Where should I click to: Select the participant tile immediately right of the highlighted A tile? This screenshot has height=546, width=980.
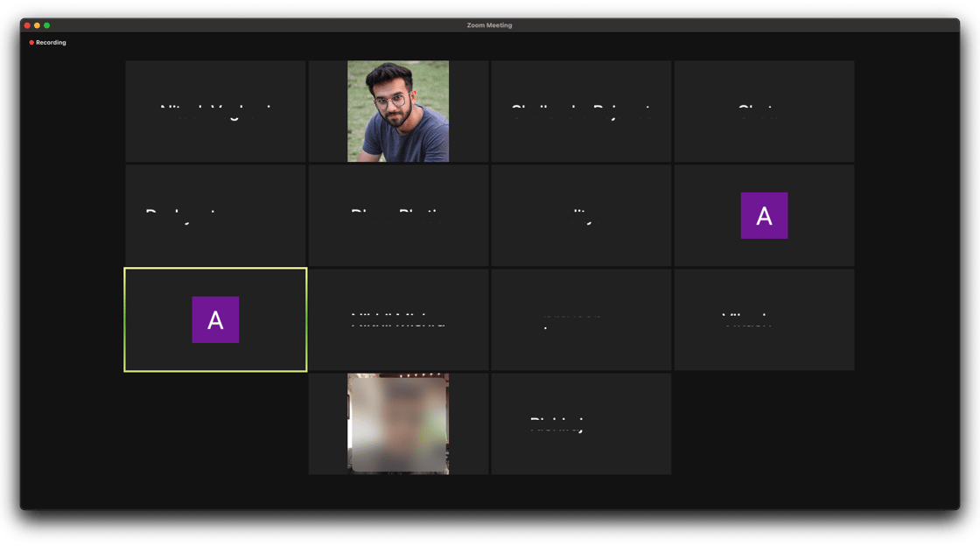[398, 319]
